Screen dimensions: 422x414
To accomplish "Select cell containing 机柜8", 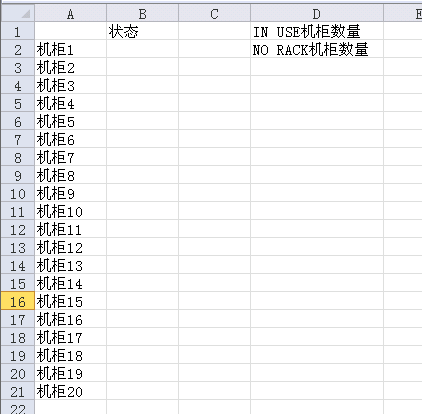I will pyautogui.click(x=70, y=175).
